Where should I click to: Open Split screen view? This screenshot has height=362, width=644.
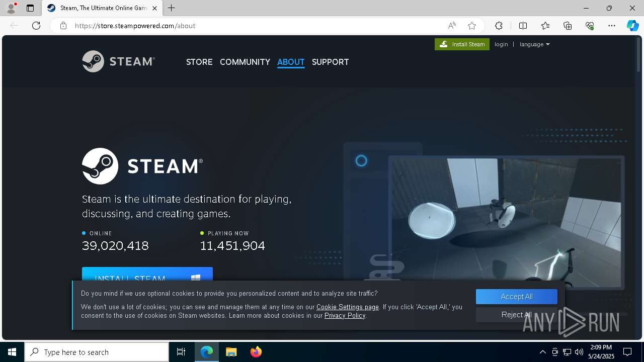[523, 26]
